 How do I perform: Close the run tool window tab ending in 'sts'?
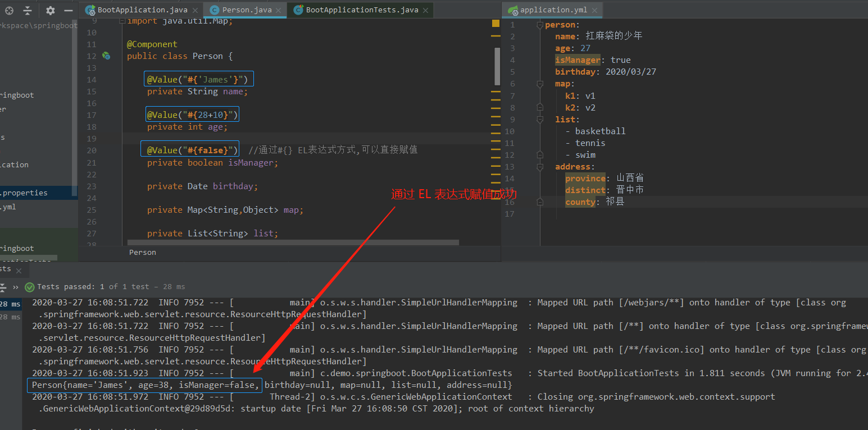coord(19,270)
